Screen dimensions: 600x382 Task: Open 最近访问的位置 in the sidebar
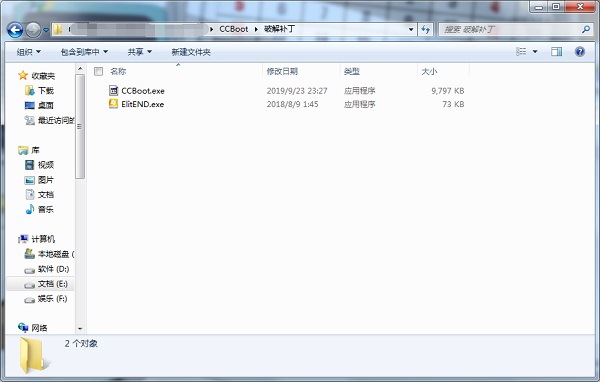tap(56, 120)
